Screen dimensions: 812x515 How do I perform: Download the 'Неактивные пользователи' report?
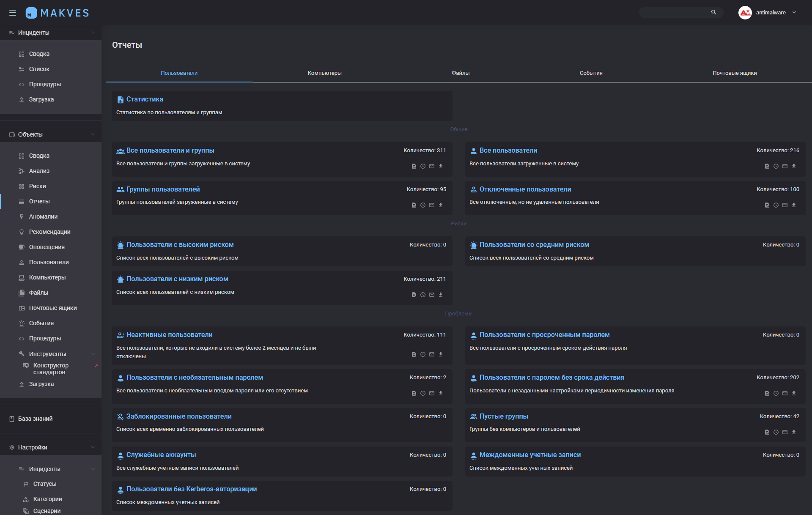point(441,354)
